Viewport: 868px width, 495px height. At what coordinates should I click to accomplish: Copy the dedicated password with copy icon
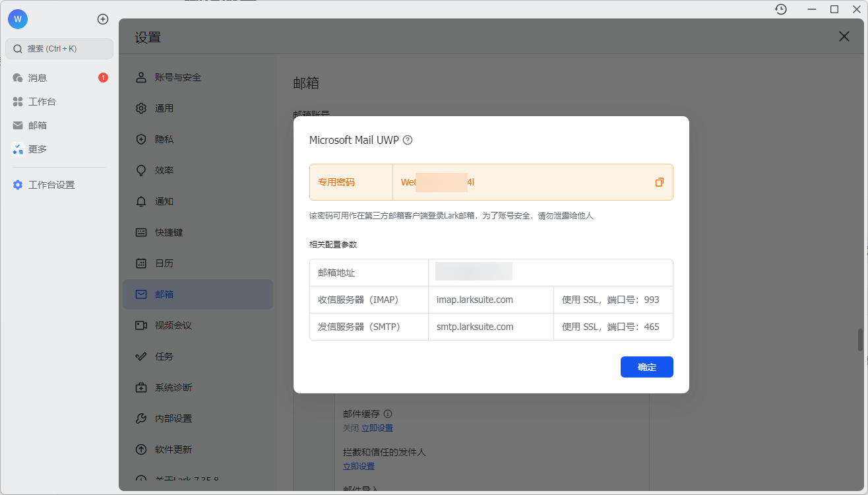(x=659, y=182)
